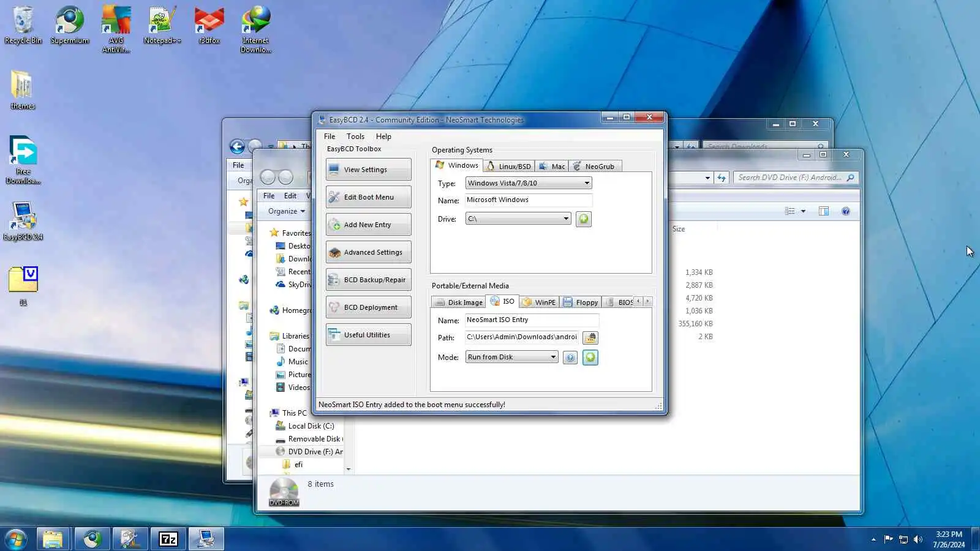This screenshot has width=980, height=551.
Task: Click the change view icon in Explorer
Action: coord(790,211)
